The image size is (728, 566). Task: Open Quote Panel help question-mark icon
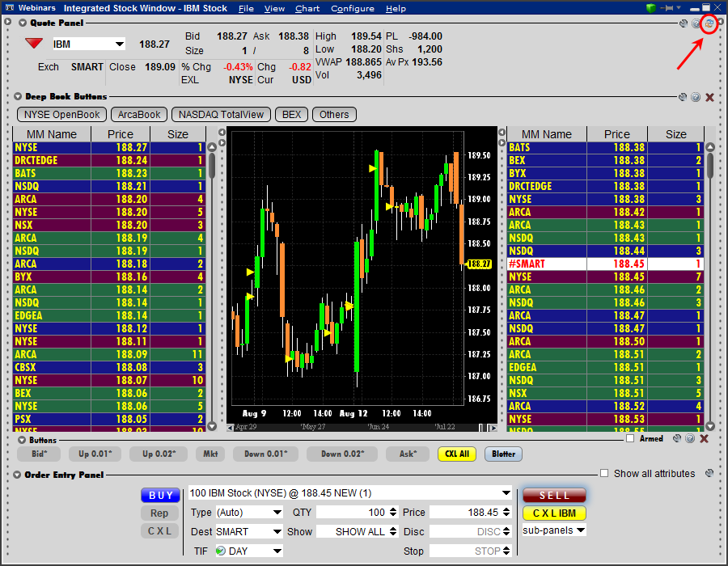(696, 23)
